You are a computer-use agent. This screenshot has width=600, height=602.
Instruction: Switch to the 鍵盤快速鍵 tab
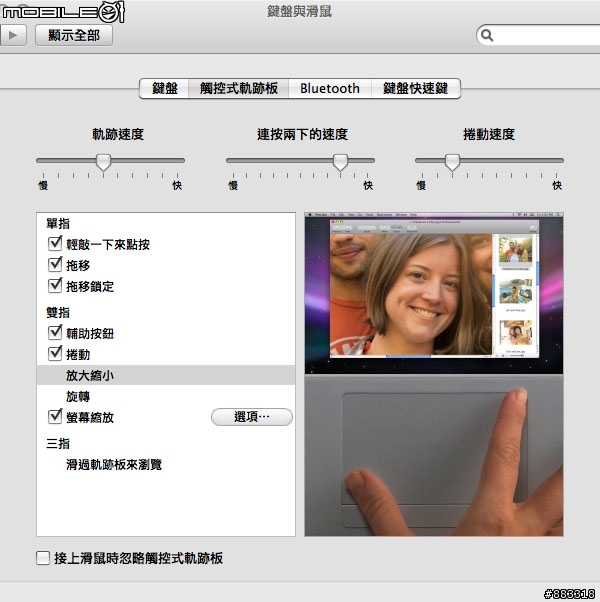pyautogui.click(x=415, y=88)
